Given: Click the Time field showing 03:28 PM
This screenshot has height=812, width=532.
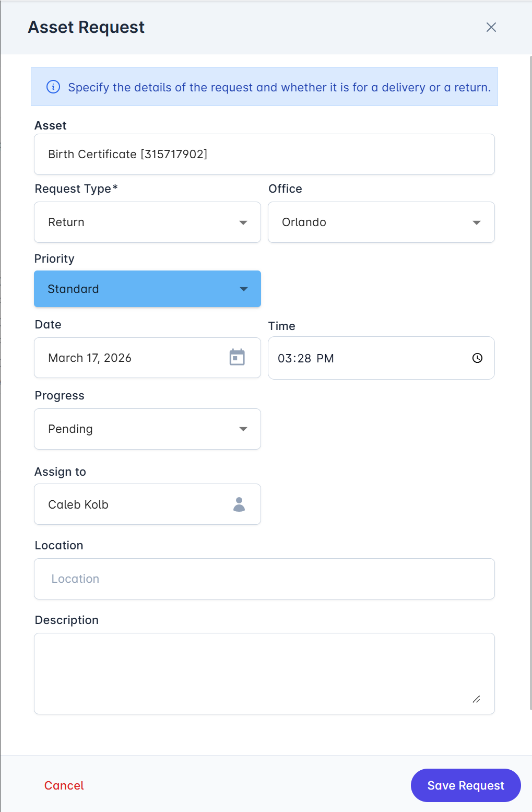Looking at the screenshot, I should coord(365,358).
